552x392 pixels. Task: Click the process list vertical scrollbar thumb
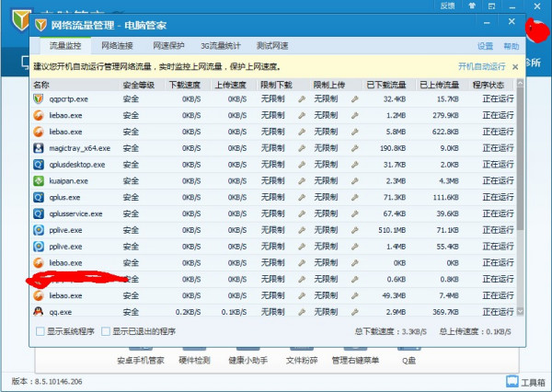coord(520,158)
